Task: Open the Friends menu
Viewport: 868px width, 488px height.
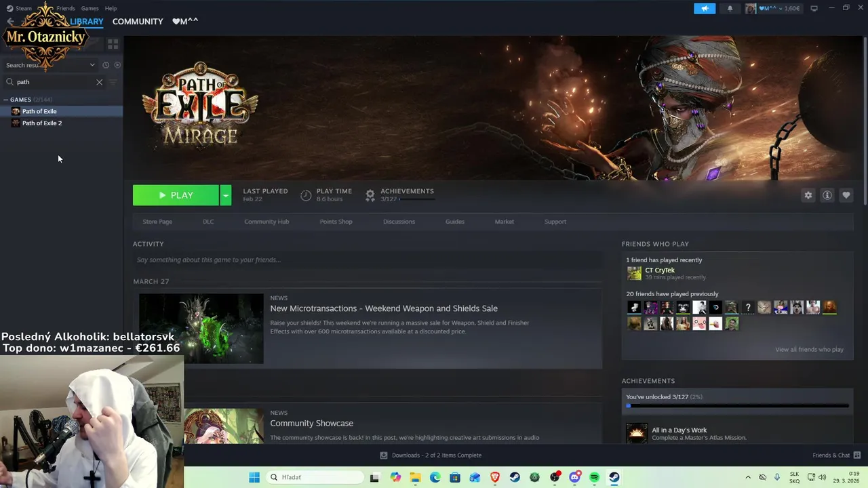Action: [x=65, y=8]
